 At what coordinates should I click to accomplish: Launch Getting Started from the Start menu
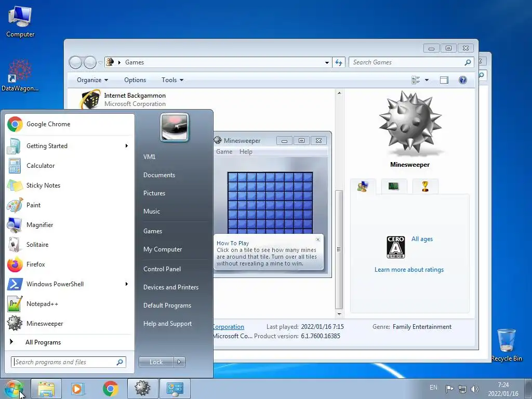pos(70,146)
